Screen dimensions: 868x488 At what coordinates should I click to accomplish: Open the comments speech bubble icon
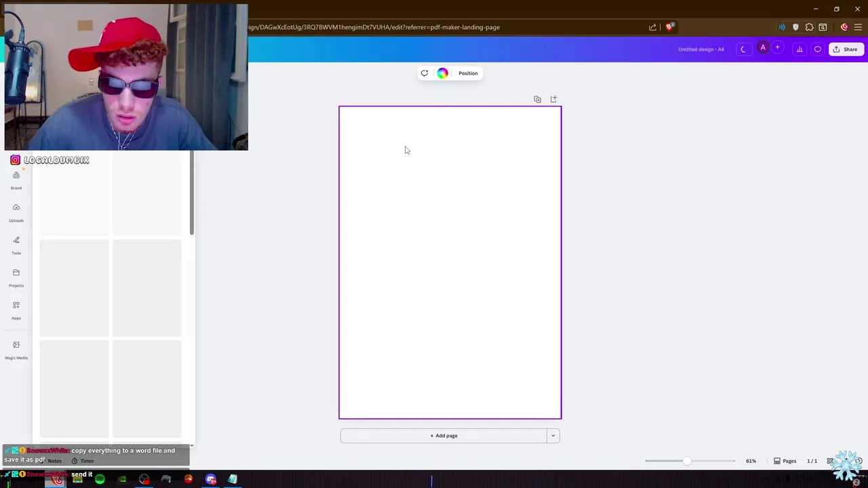pos(818,49)
